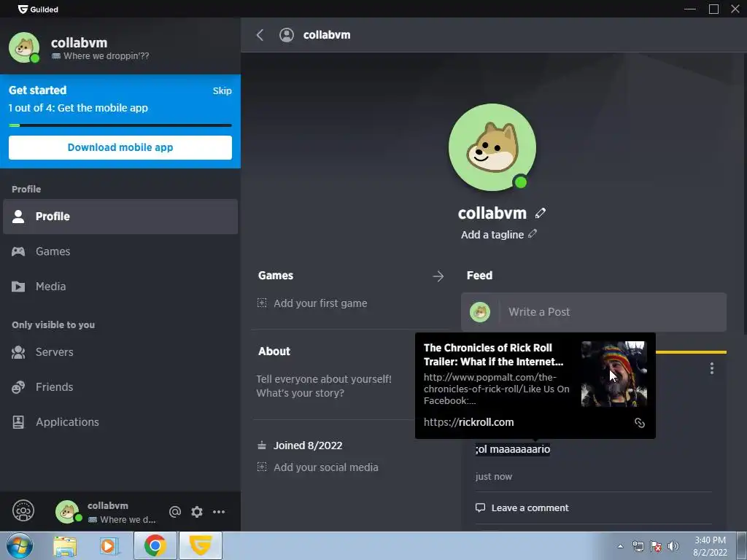
Task: Click the plus icon for Add your first game
Action: click(x=262, y=303)
